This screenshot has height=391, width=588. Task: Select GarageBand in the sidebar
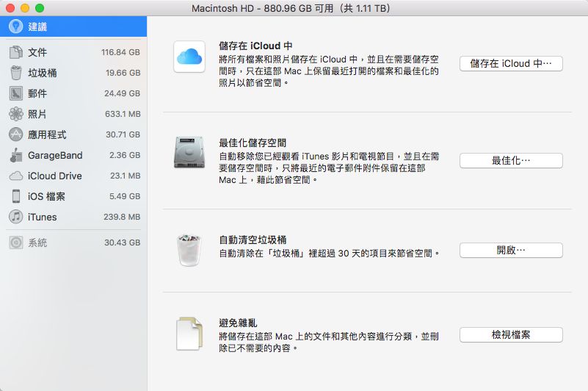click(73, 155)
